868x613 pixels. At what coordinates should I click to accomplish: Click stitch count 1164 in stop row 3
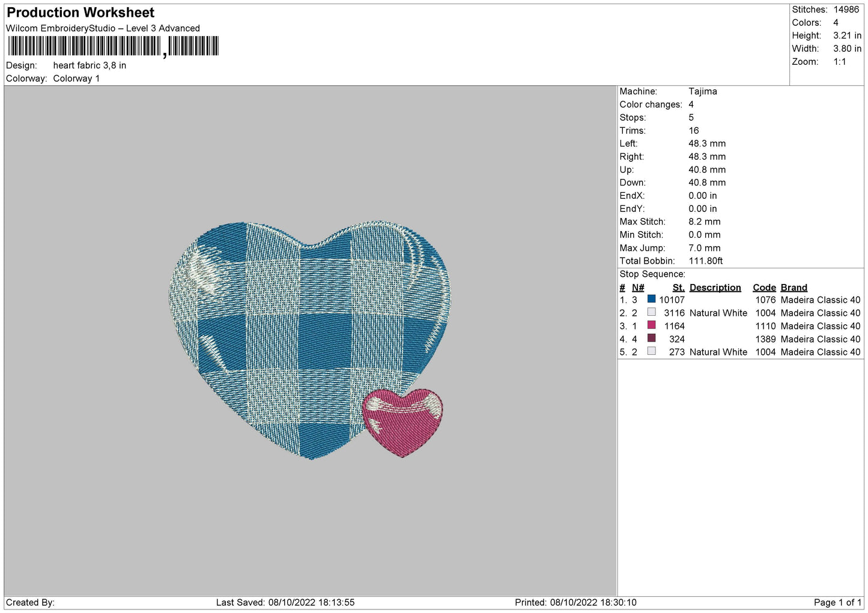pos(674,326)
